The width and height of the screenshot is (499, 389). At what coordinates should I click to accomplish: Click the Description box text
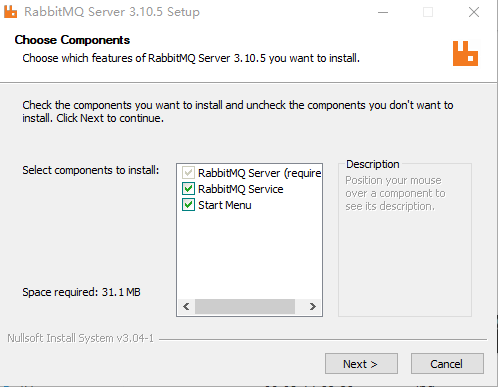tap(395, 193)
